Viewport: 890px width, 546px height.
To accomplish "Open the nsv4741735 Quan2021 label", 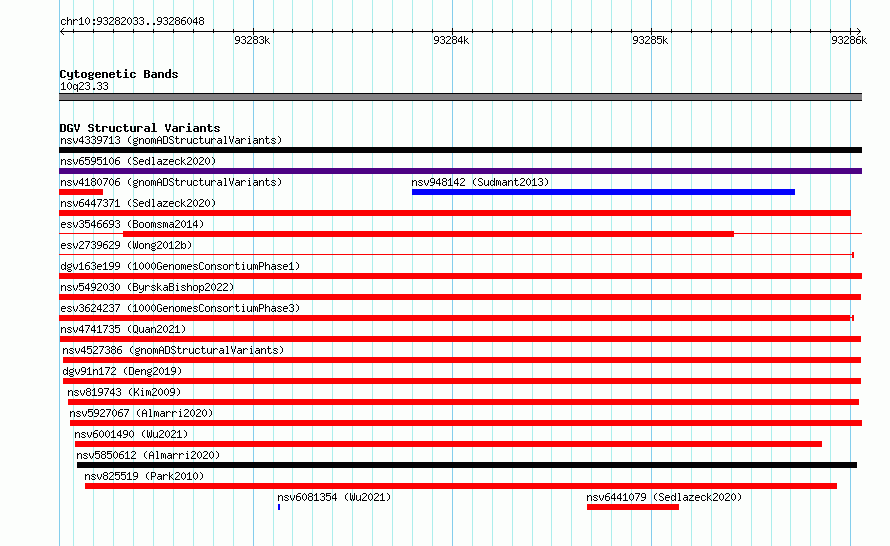I will tap(123, 329).
